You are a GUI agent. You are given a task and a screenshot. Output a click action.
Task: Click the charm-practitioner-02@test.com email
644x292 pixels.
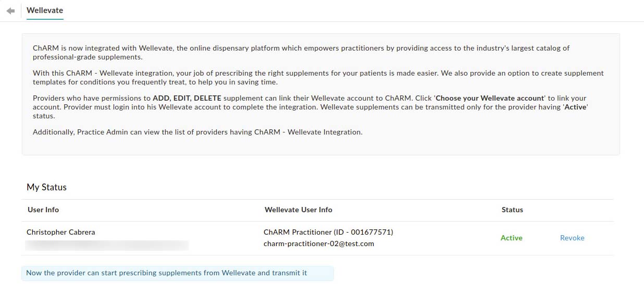[318, 244]
